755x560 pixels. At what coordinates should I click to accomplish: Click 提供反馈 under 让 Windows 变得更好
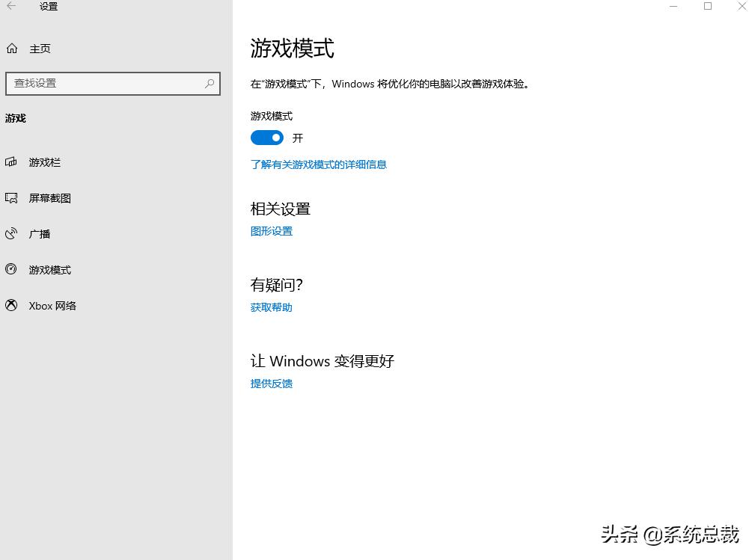[x=271, y=384]
